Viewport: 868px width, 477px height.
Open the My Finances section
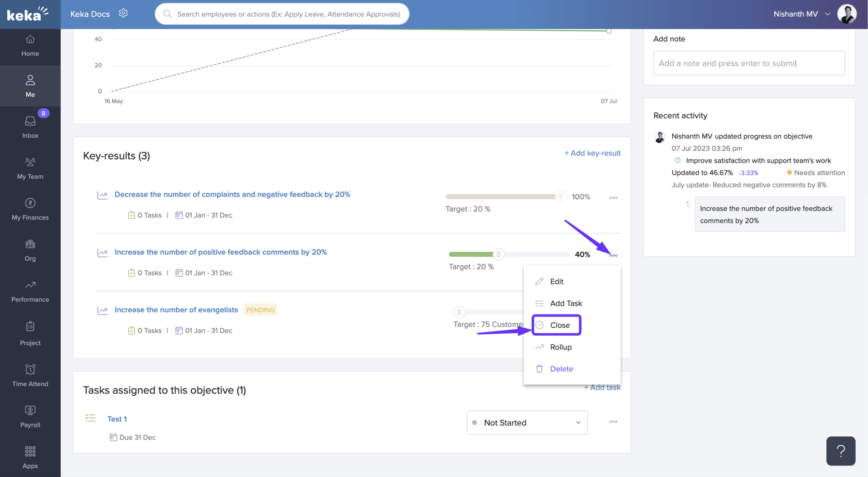30,209
